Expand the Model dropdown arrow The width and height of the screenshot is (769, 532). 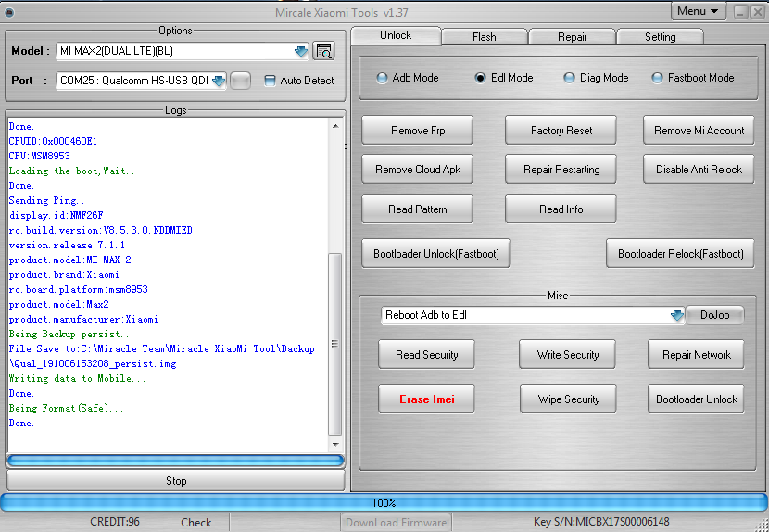tap(300, 51)
